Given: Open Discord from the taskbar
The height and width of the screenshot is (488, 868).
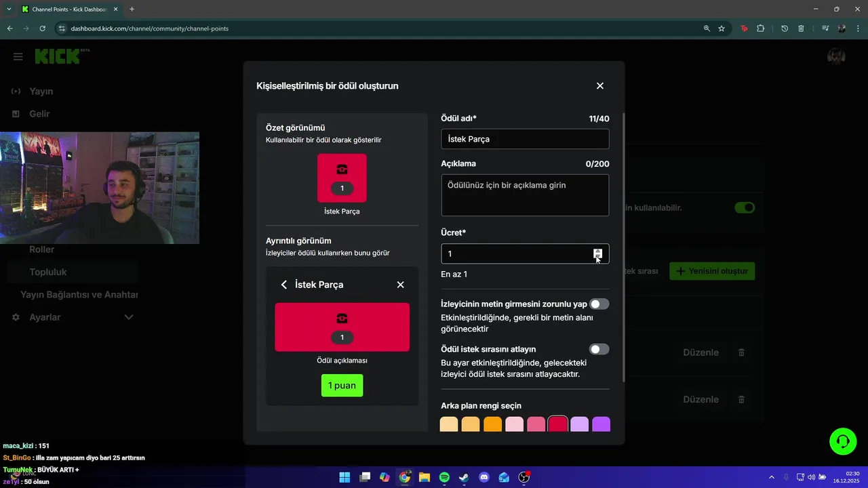Looking at the screenshot, I should (484, 477).
